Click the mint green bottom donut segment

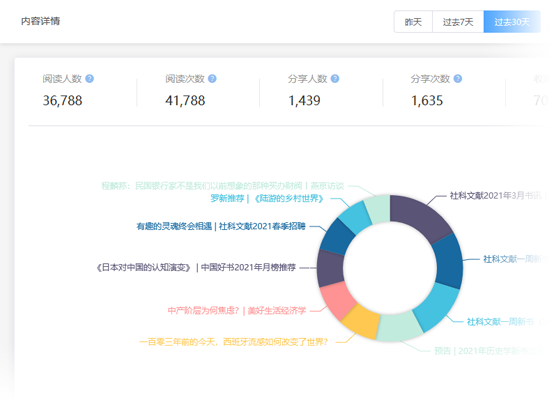click(399, 327)
